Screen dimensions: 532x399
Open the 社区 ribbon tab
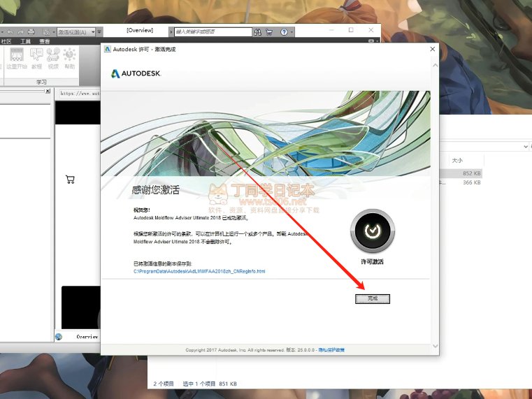(6, 41)
